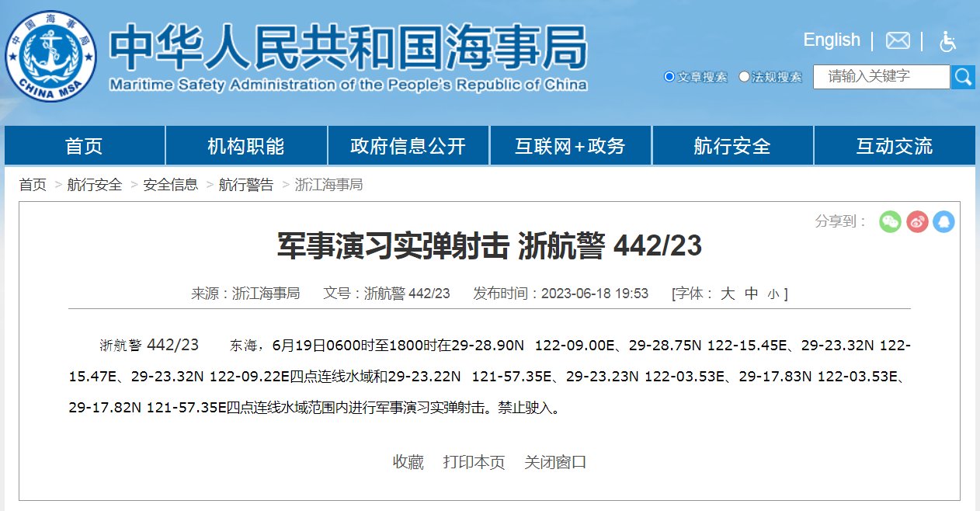Click 打印本页 to print the page
This screenshot has width=980, height=511.
(x=474, y=462)
